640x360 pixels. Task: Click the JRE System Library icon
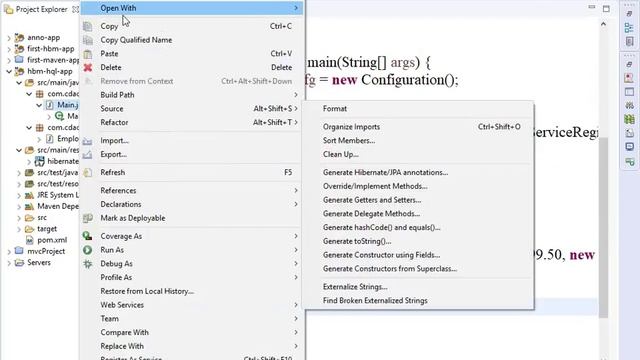click(x=29, y=195)
